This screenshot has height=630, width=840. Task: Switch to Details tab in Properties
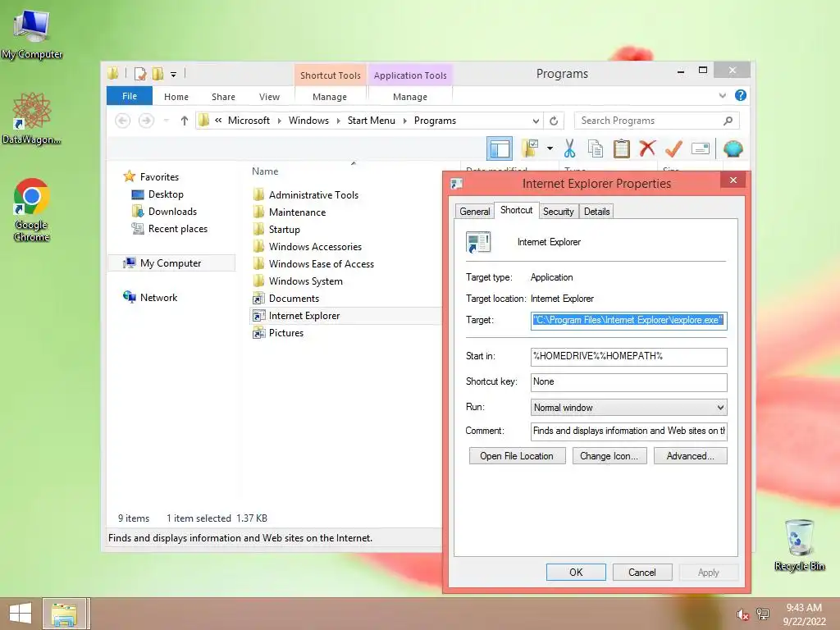click(x=597, y=212)
